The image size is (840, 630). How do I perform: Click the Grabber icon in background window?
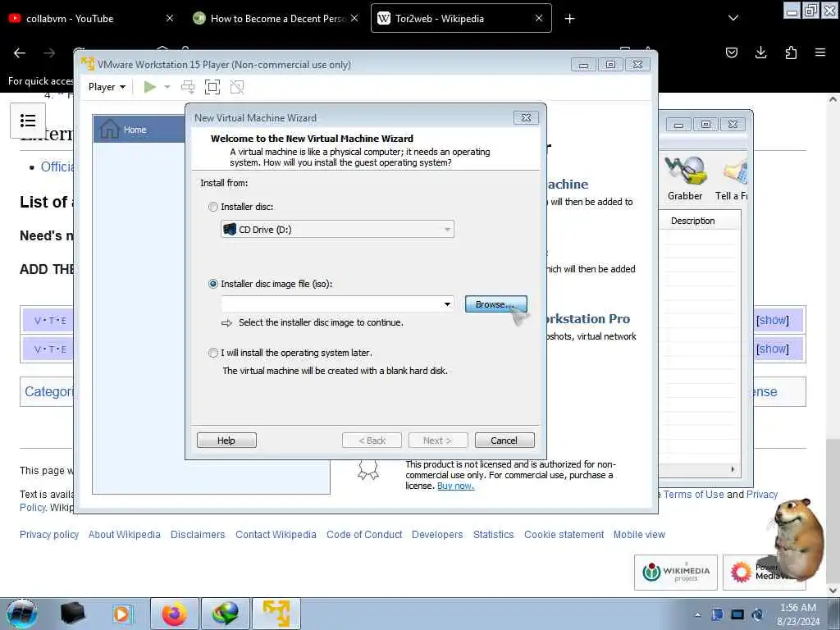coord(685,178)
